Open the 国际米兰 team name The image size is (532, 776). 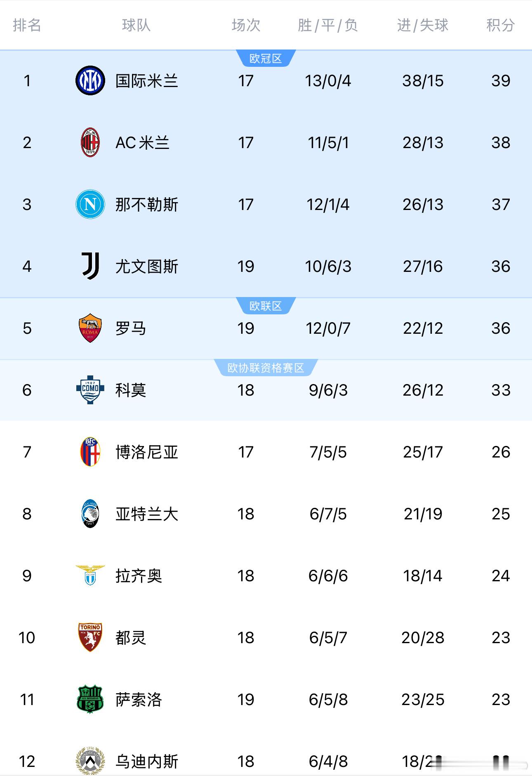146,81
